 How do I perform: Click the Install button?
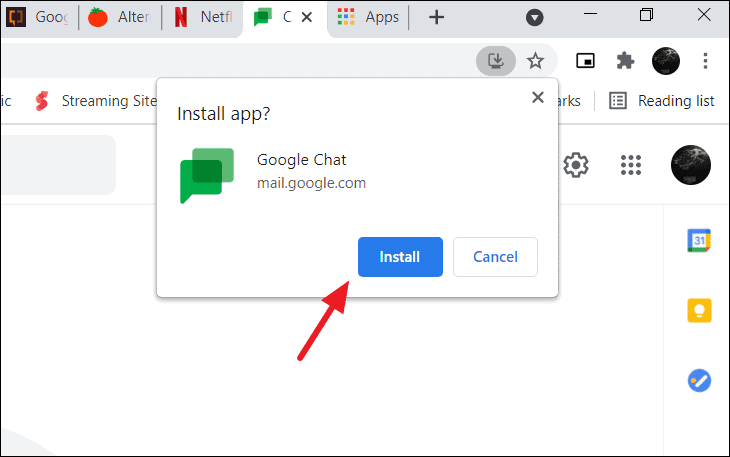click(x=400, y=257)
